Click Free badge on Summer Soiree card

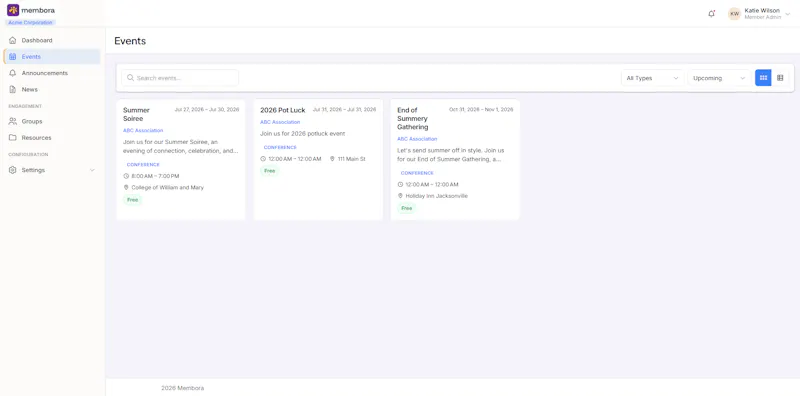point(133,200)
